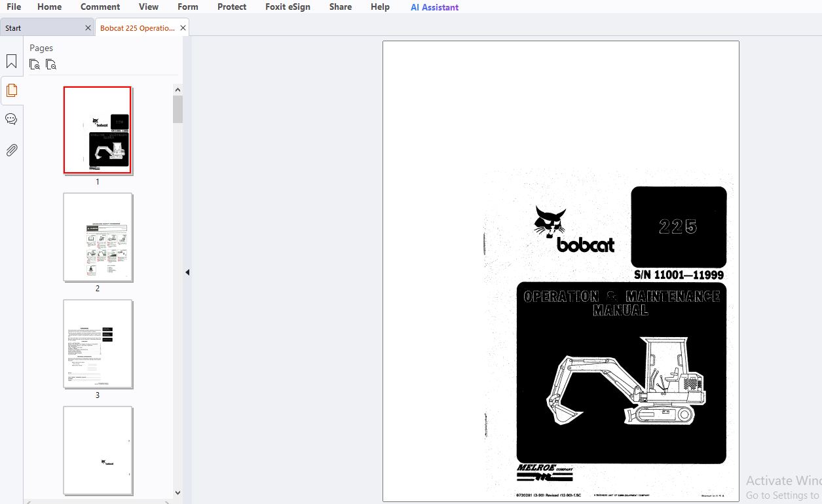The image size is (822, 504).
Task: Click the page number 2 label
Action: [98, 289]
